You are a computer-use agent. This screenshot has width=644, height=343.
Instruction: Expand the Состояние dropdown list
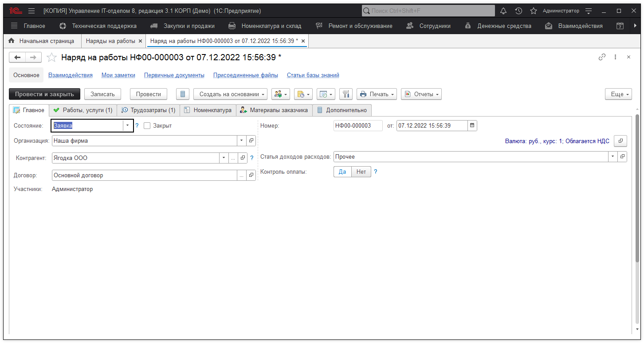(128, 126)
